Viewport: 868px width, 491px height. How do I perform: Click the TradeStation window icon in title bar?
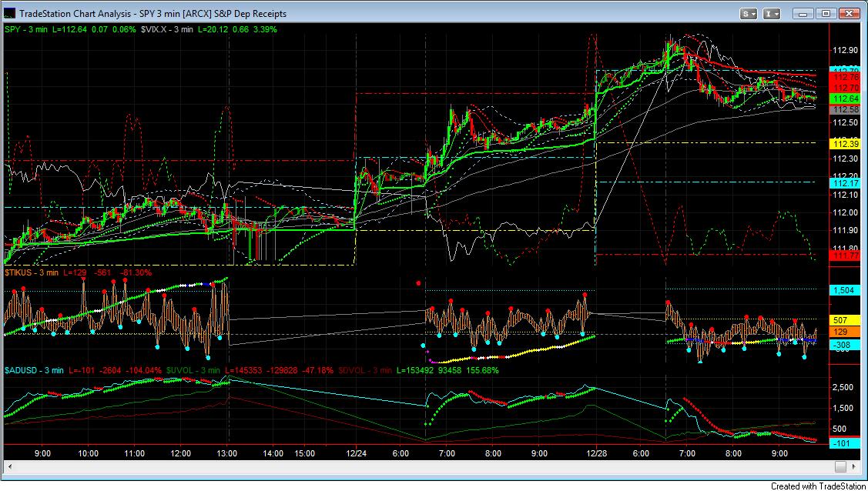click(10, 13)
